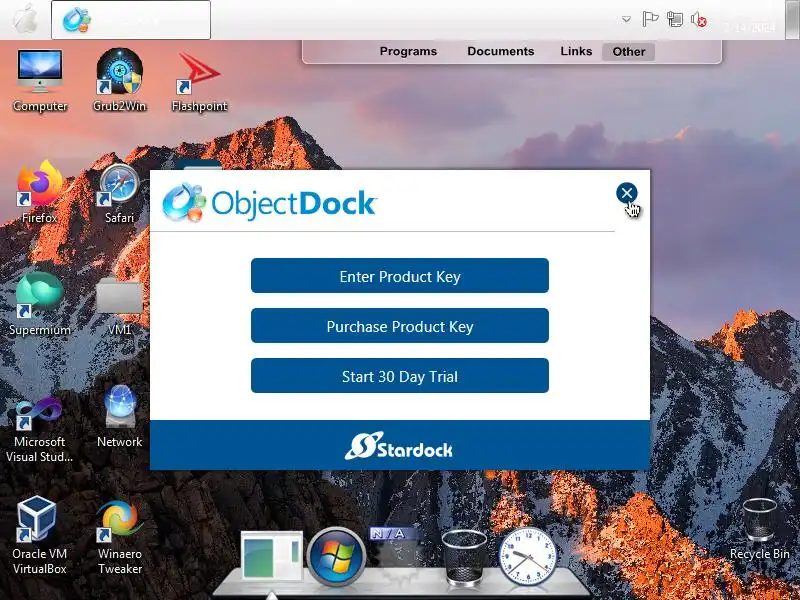Open the desktop preview icon in the dock
800x600 pixels.
coord(272,556)
